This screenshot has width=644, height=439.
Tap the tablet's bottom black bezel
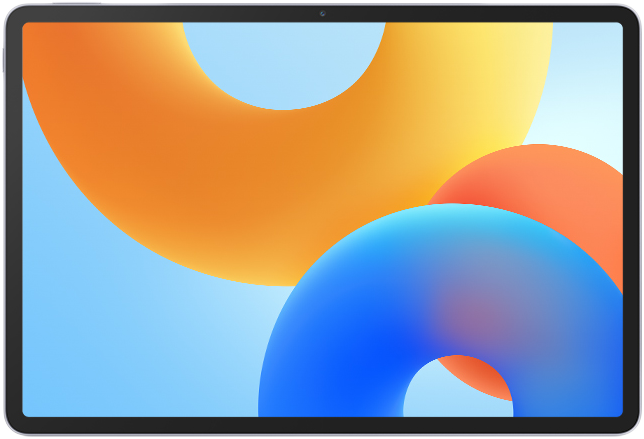tap(322, 424)
